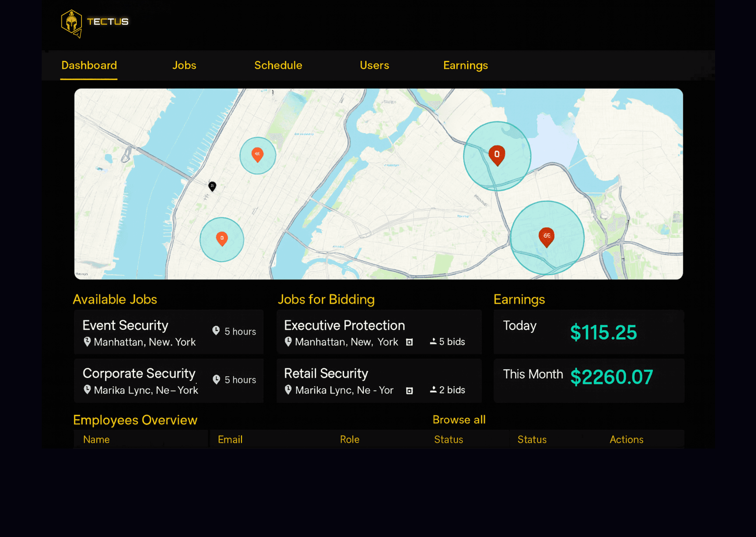Select the red pin in lower-right circle
The image size is (756, 537).
546,236
